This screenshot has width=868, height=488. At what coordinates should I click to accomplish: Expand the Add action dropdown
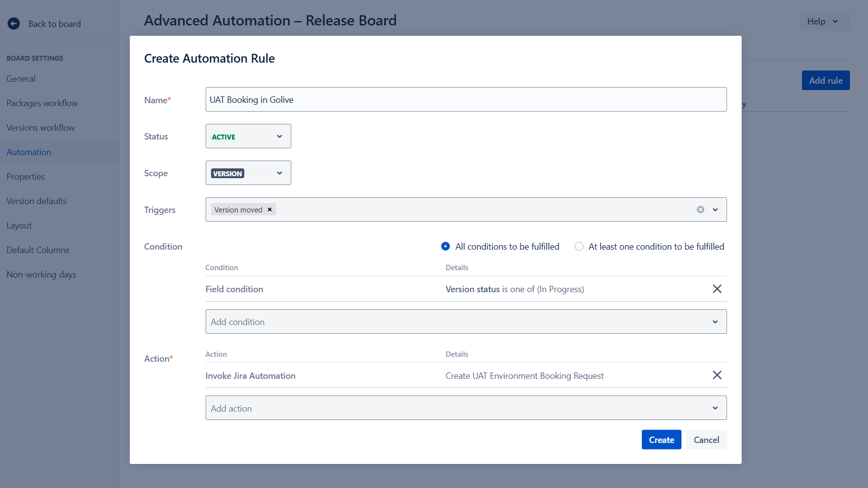tap(466, 408)
